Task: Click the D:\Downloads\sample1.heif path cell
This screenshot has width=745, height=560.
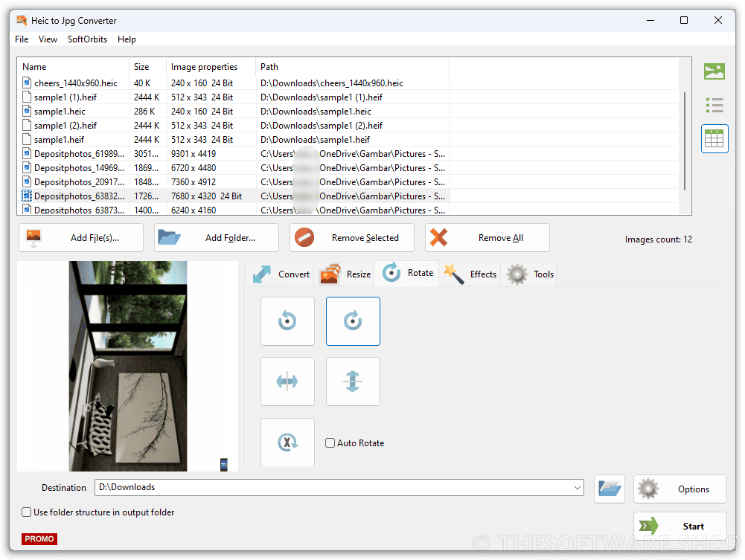Action: coord(315,140)
